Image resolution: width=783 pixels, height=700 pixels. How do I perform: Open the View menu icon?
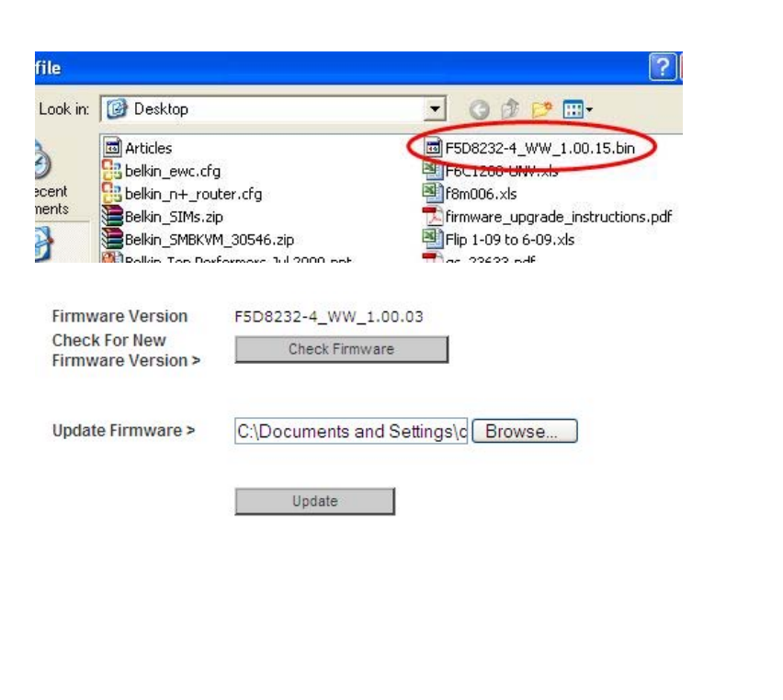pyautogui.click(x=577, y=108)
